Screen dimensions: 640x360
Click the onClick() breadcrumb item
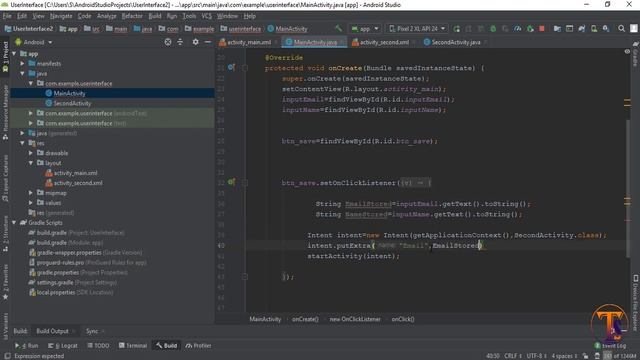point(403,319)
